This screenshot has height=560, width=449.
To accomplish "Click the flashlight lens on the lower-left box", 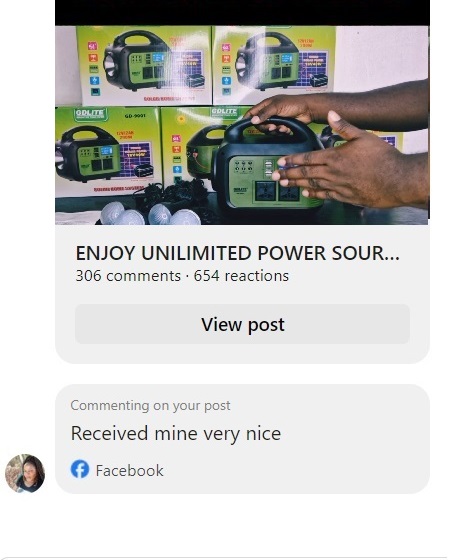I will [59, 160].
